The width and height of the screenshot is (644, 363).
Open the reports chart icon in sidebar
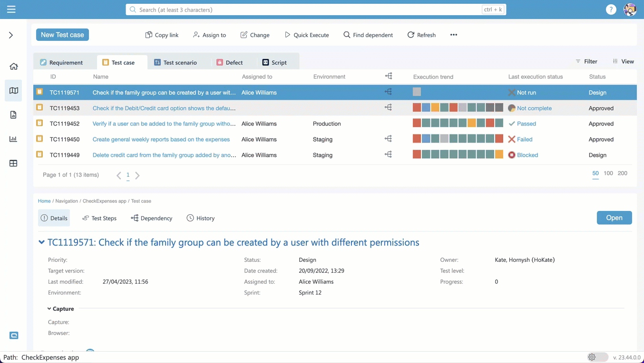pos(13,139)
